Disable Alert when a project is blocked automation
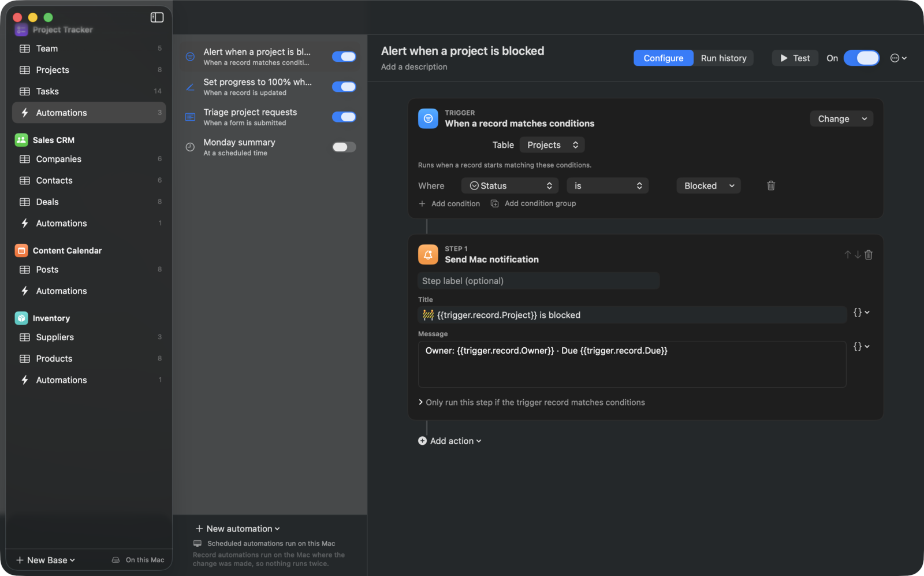 (344, 57)
